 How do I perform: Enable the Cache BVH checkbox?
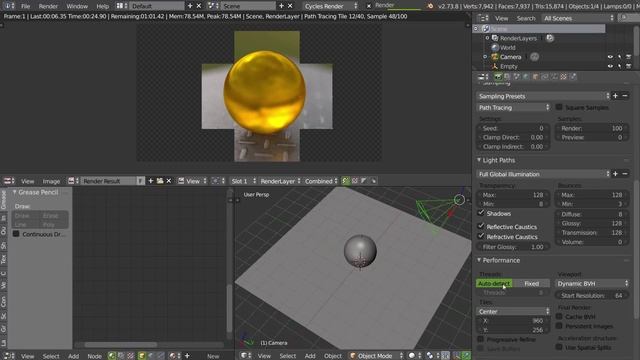point(559,316)
